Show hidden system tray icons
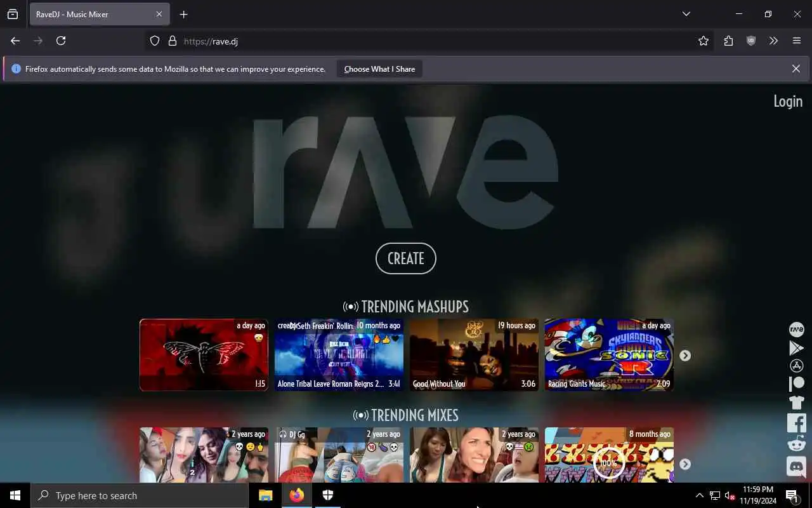812x508 pixels. [699, 495]
